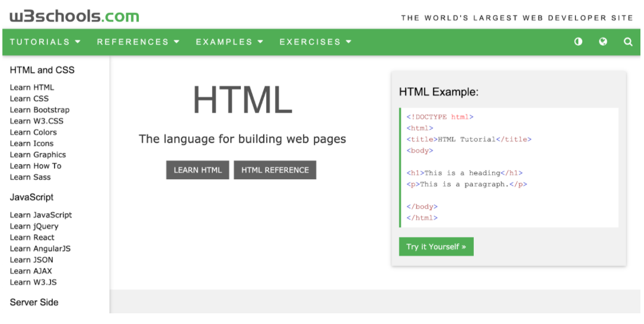Image resolution: width=644 pixels, height=324 pixels.
Task: Expand the References dropdown menu
Action: pyautogui.click(x=138, y=42)
